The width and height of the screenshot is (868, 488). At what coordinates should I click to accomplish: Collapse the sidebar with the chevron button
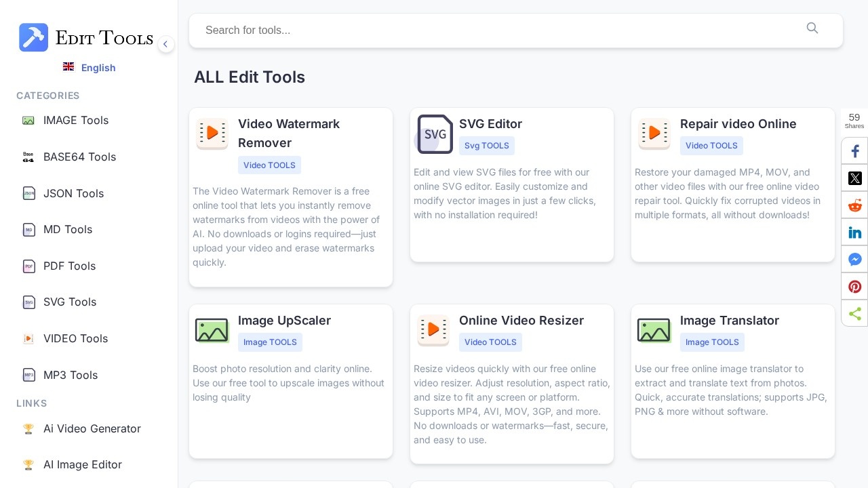coord(165,44)
